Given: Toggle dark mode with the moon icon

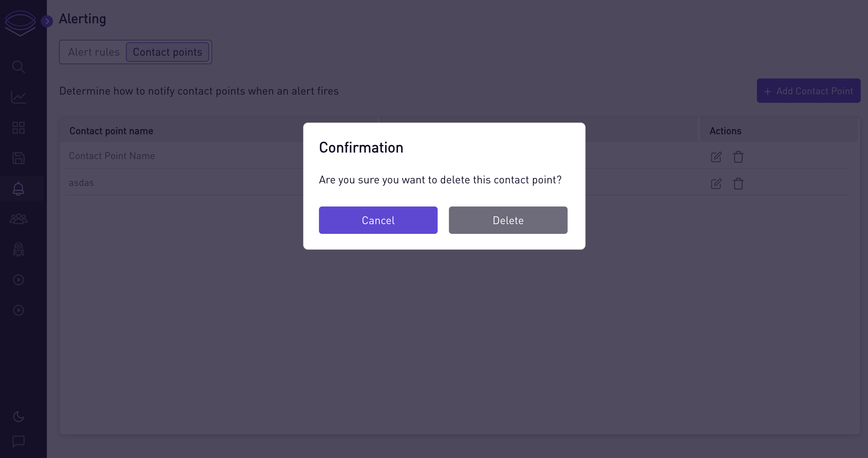Looking at the screenshot, I should [19, 417].
